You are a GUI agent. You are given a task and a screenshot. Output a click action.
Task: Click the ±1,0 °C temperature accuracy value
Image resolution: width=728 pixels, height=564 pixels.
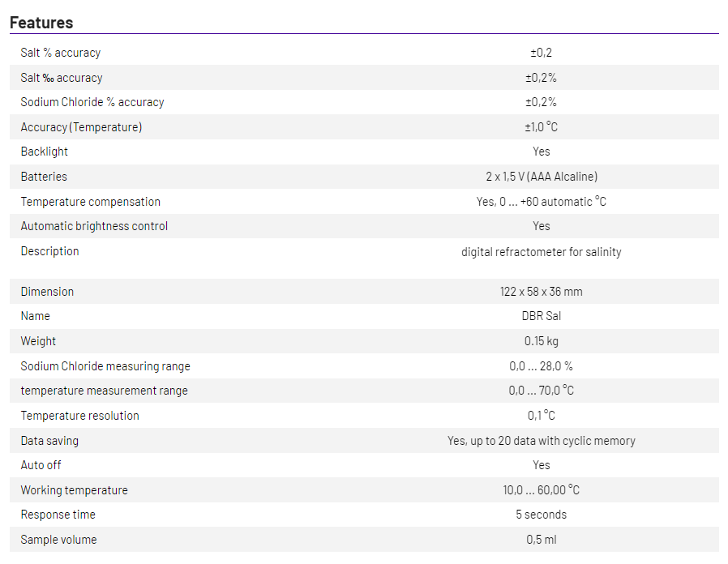click(541, 127)
